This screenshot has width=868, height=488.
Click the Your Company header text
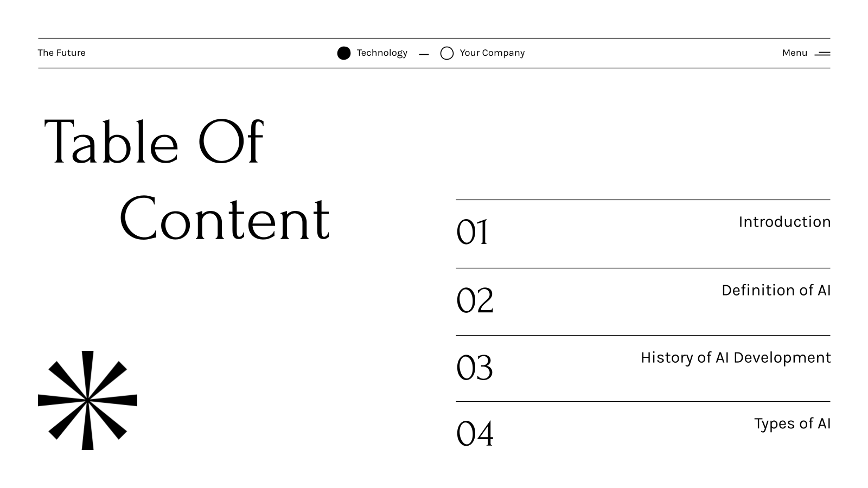point(492,53)
